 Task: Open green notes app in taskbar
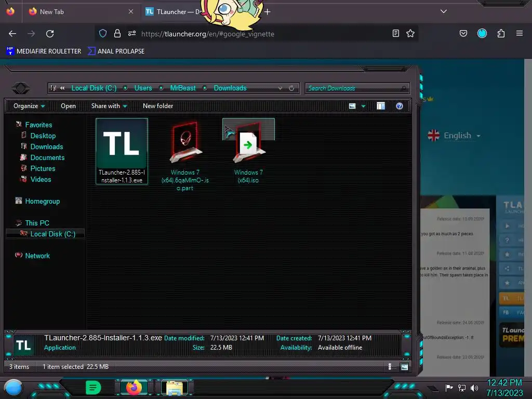click(93, 388)
